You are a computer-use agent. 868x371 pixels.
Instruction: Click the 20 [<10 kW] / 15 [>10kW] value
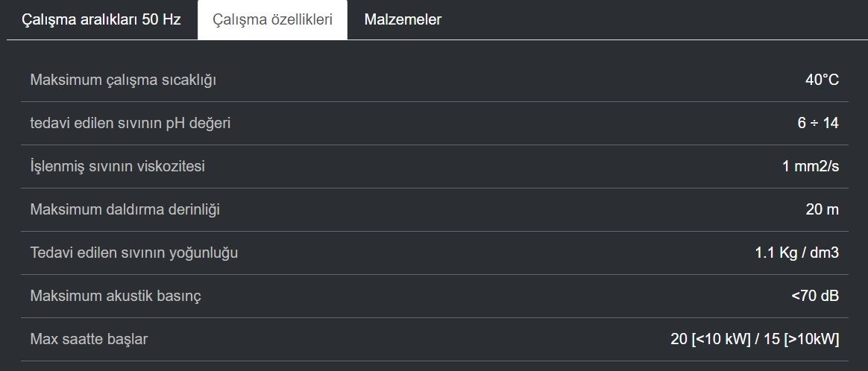[x=755, y=339]
